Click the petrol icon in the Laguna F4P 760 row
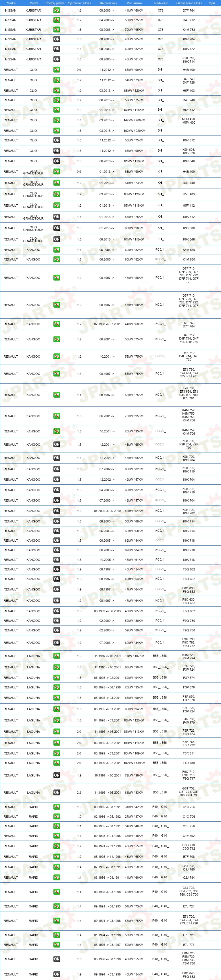This screenshot has width=221, height=980. pos(57,720)
